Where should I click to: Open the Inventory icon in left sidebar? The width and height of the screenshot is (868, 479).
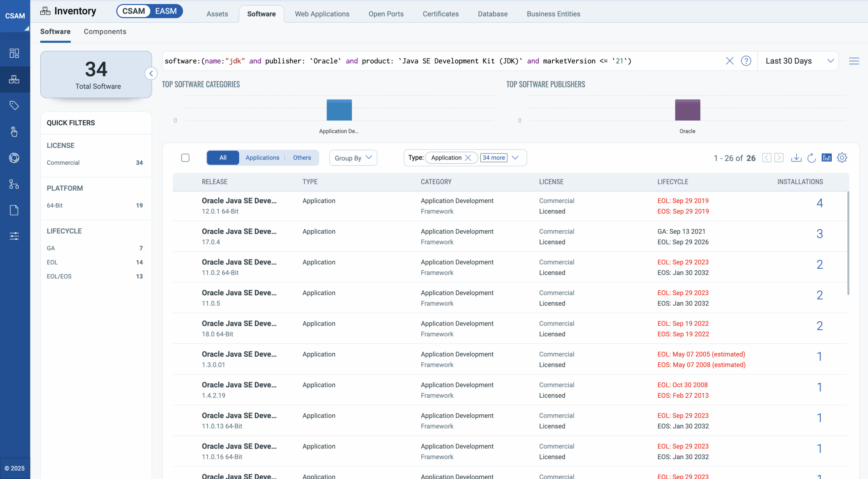[14, 79]
